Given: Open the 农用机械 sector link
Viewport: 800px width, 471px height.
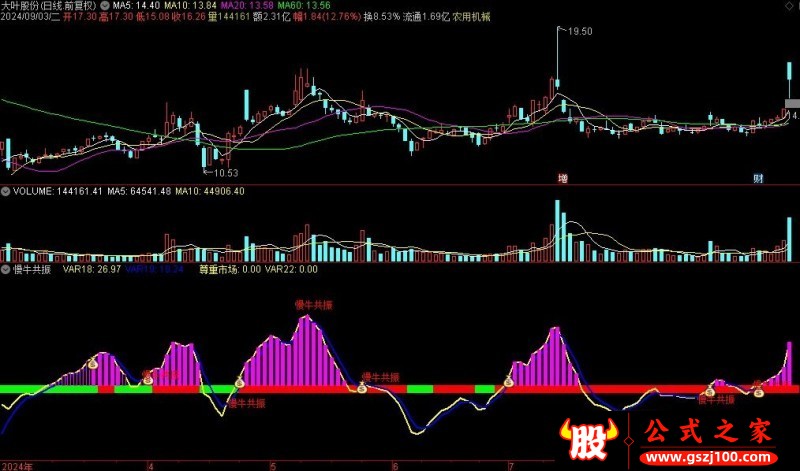Looking at the screenshot, I should [471, 17].
